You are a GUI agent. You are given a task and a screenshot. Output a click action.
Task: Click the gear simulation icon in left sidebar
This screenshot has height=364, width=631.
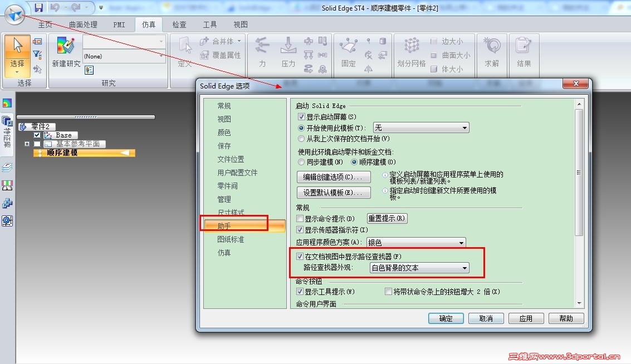7,220
